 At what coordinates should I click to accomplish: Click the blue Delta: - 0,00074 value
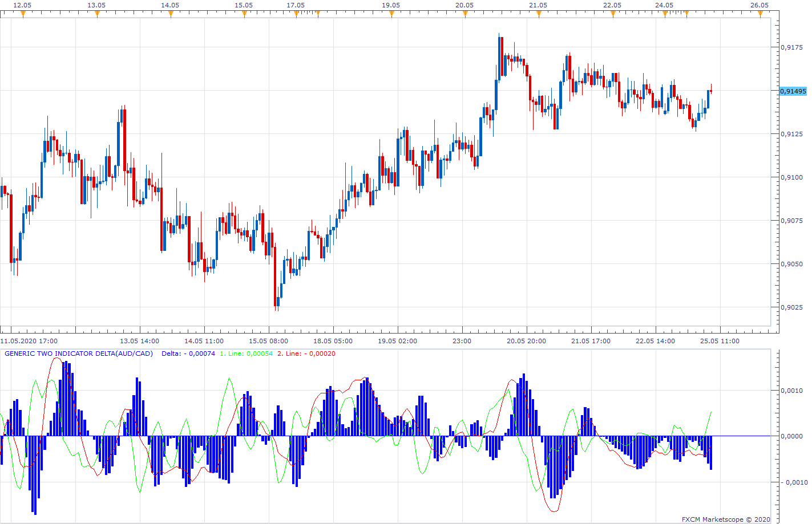tap(188, 354)
